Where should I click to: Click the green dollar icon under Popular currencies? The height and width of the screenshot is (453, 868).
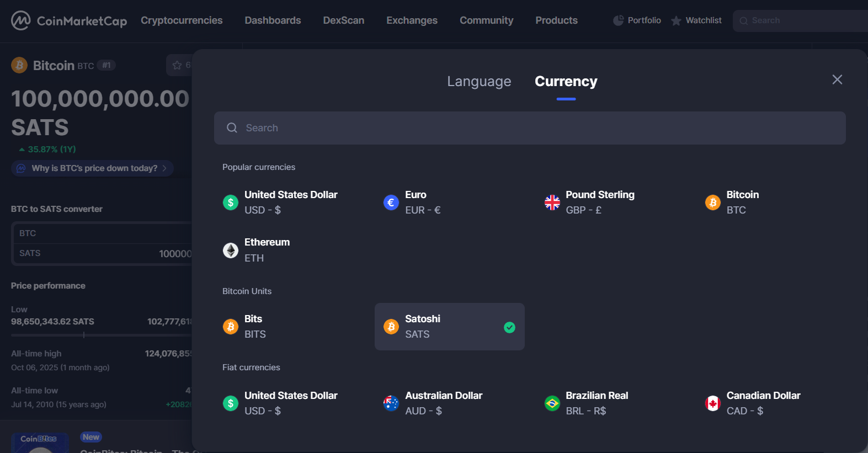tap(231, 202)
